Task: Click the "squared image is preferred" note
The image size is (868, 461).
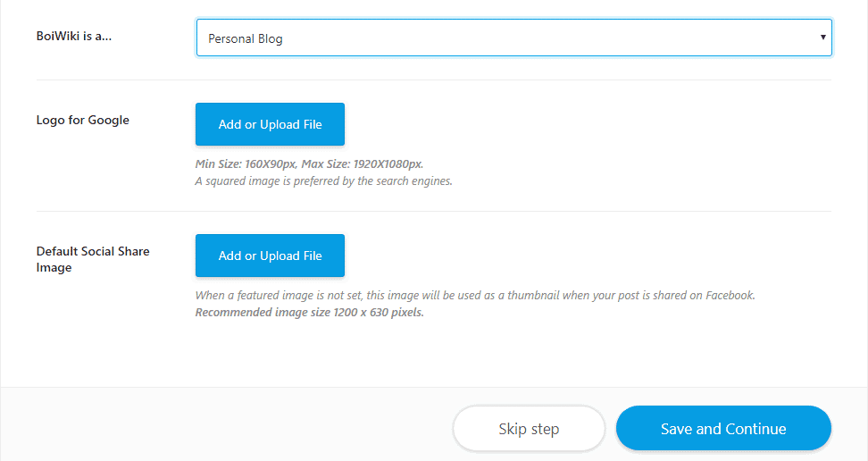Action: click(x=324, y=181)
